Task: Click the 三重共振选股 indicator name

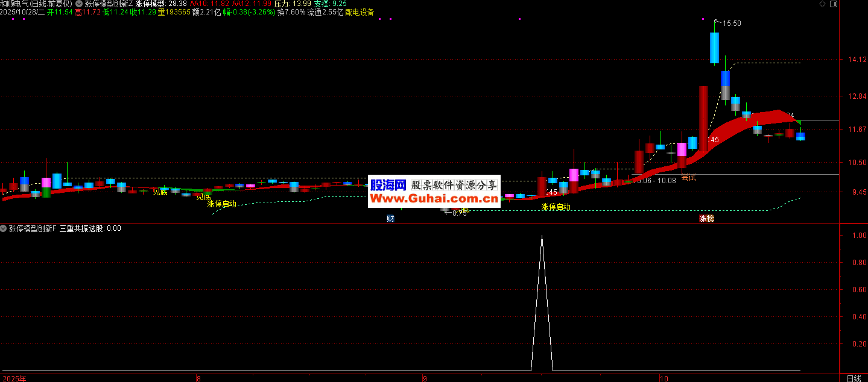Action: pos(81,228)
